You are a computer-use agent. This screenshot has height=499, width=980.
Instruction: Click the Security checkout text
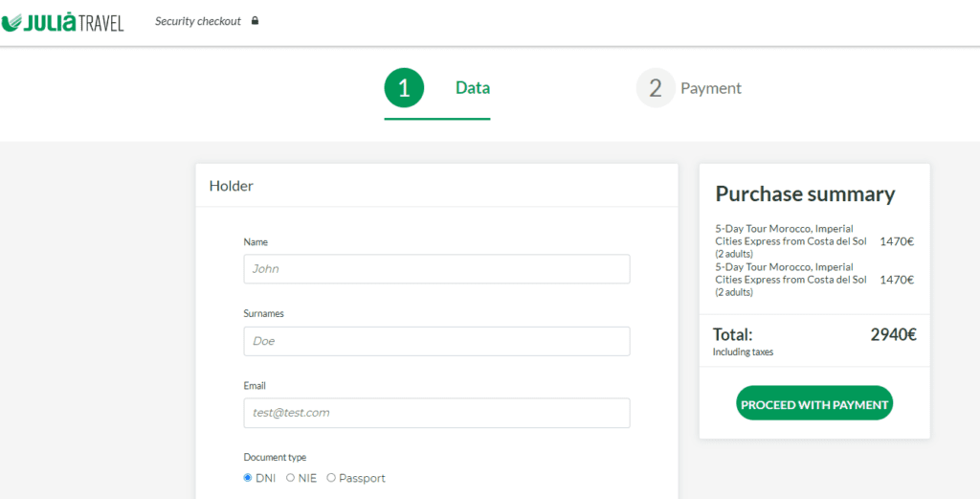(198, 21)
